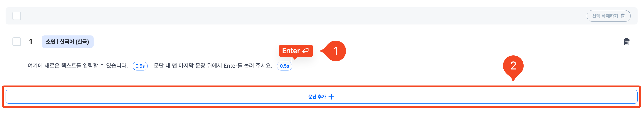The height and width of the screenshot is (113, 644).
Task: Select the paragraph number 1 label
Action: pyautogui.click(x=31, y=41)
